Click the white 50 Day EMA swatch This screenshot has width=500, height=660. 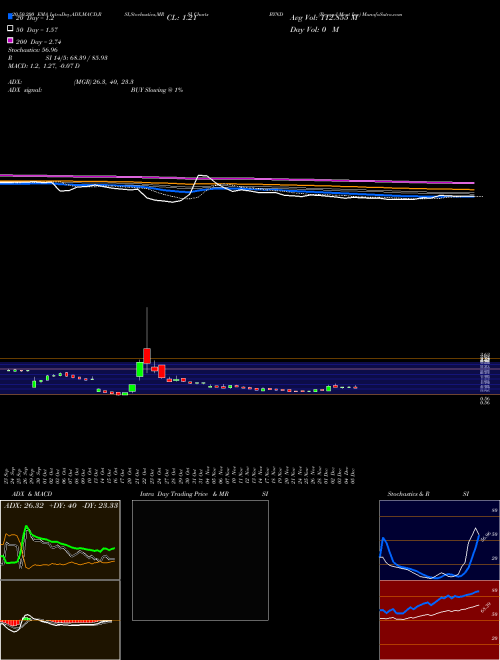pos(10,29)
